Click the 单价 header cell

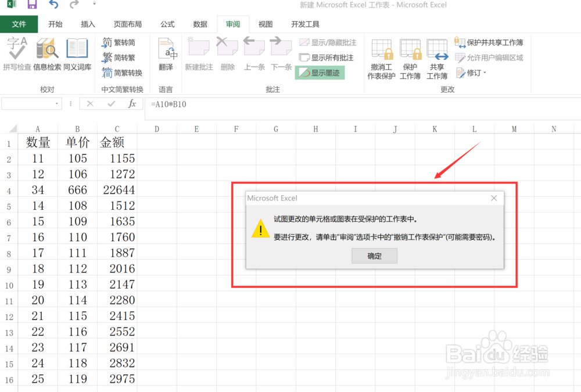[77, 142]
